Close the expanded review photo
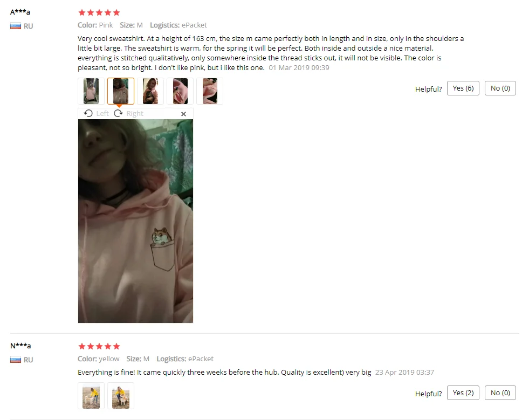Image resolution: width=529 pixels, height=420 pixels. click(183, 114)
